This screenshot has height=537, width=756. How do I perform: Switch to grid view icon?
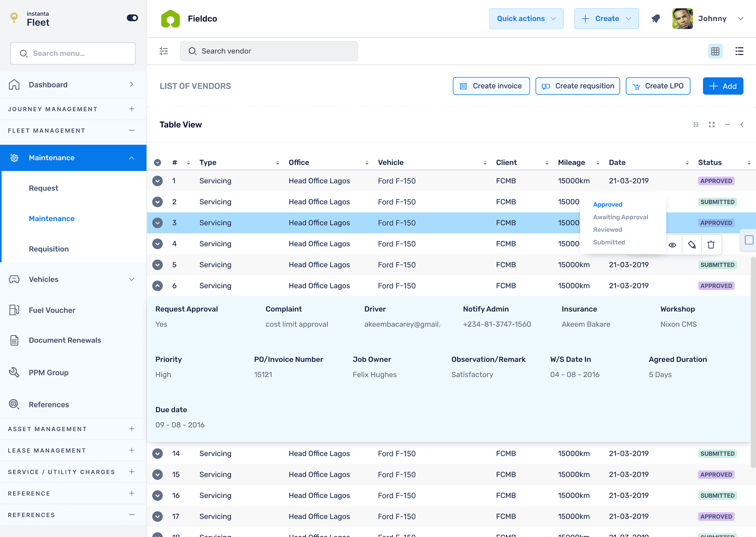715,51
